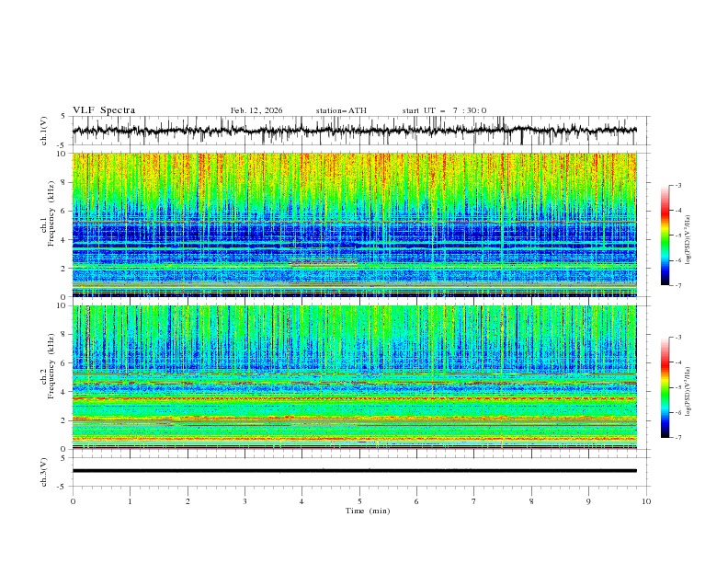Viewport: 728px width, 563px height.
Task: Click the "-4" tick on lower color bar
Action: pyautogui.click(x=677, y=362)
